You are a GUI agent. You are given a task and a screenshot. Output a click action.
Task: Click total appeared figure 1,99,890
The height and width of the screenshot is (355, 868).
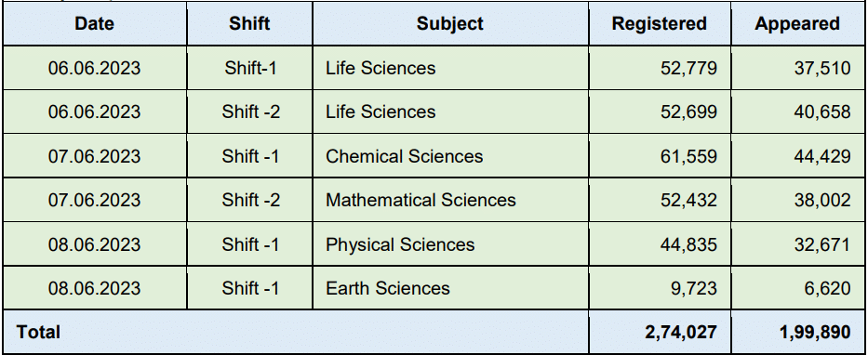click(815, 333)
